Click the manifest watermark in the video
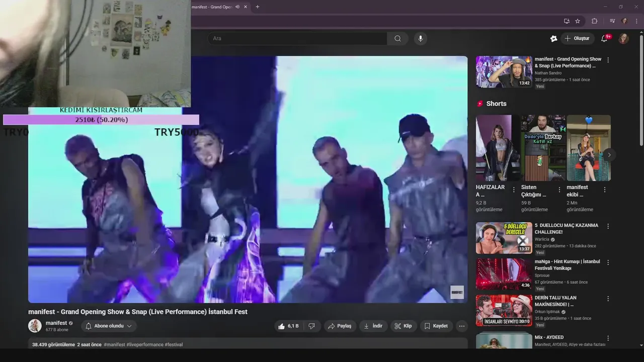Screen dimensions: 644x362 click(457, 292)
